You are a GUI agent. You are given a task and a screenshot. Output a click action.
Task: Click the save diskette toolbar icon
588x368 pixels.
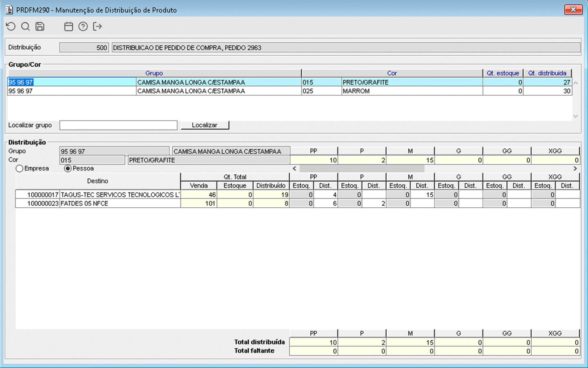click(40, 27)
